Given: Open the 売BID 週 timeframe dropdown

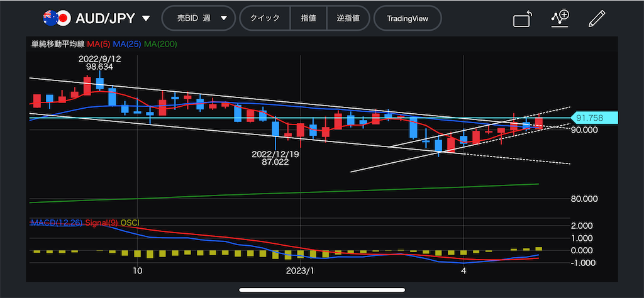Looking at the screenshot, I should click(x=199, y=18).
